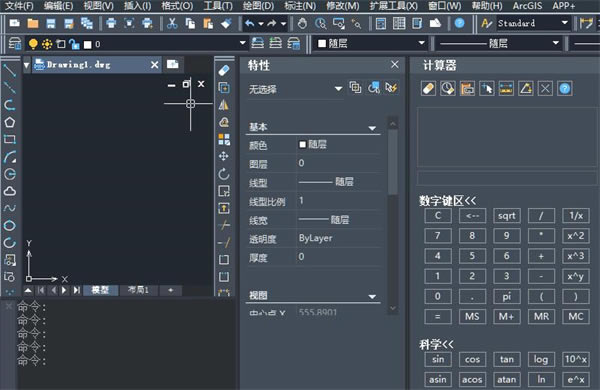The width and height of the screenshot is (600, 390).
Task: Click the 线型比例 value field
Action: coord(339,201)
